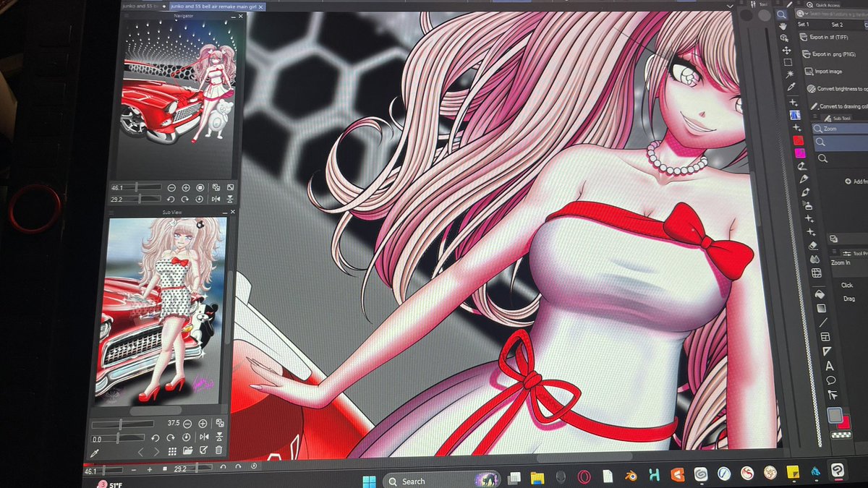Click Zoom in icon in Sub View panel

[x=203, y=424]
